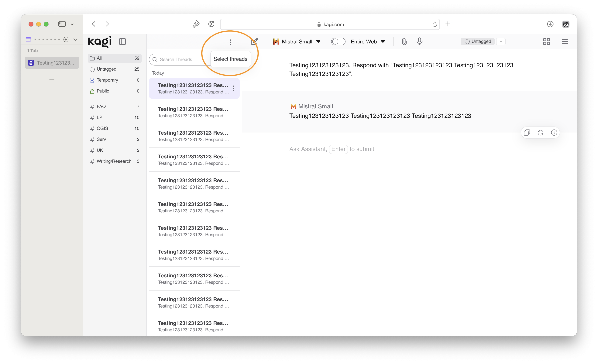Image resolution: width=598 pixels, height=364 pixels.
Task: Open options for selected thread
Action: pos(233,88)
